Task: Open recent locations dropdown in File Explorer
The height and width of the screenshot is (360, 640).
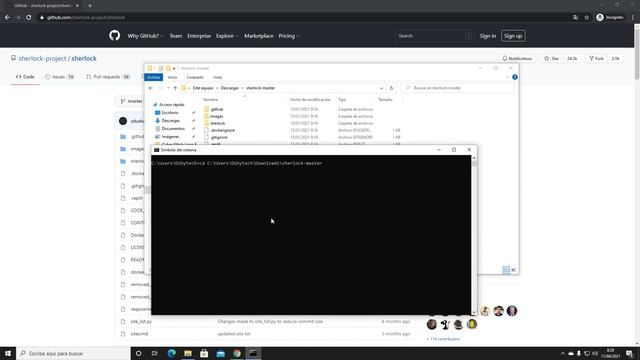Action: pyautogui.click(x=168, y=88)
